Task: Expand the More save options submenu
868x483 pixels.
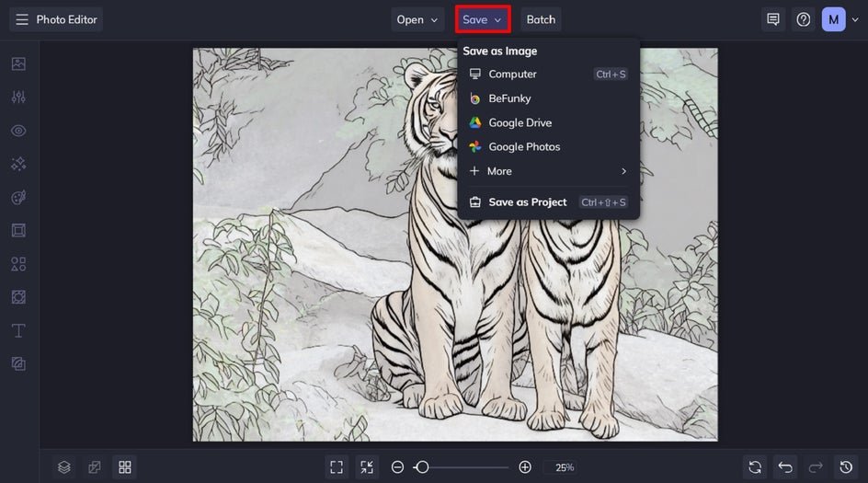Action: pos(548,171)
